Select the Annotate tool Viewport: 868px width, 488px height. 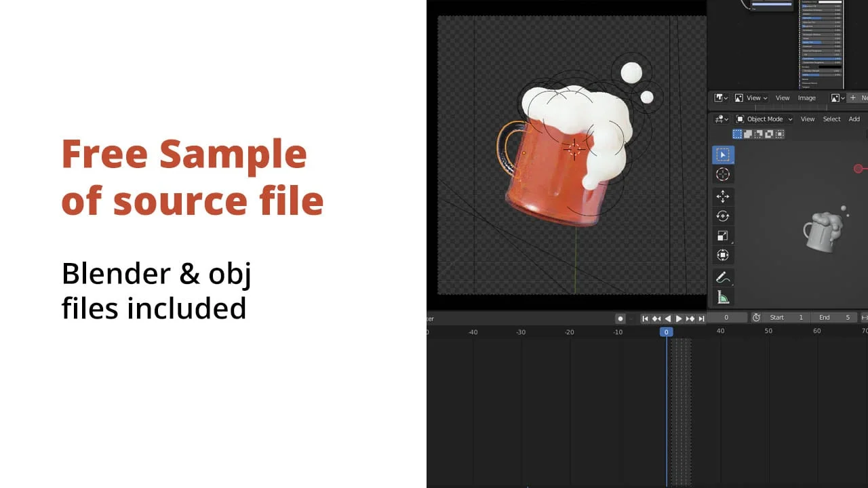(x=722, y=277)
